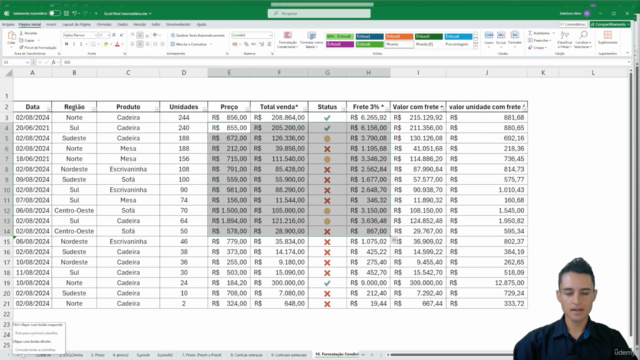Switch to Revisão ribbon tab
640x360 pixels.
(x=140, y=24)
